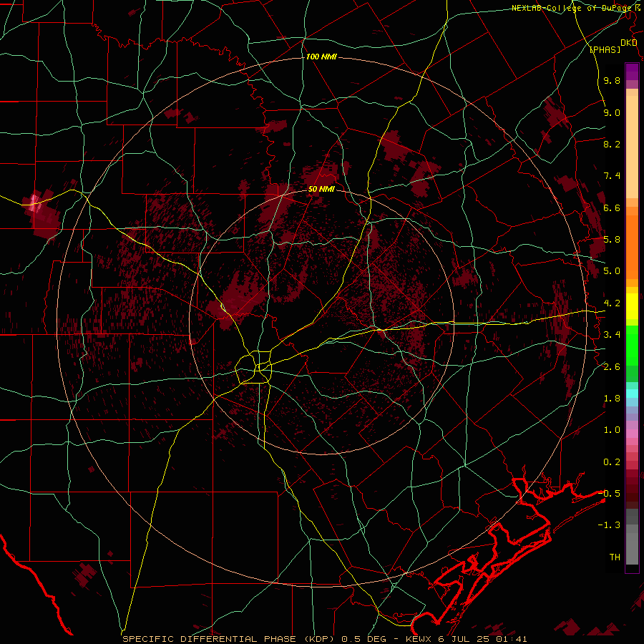Click the -1.3 legend value
The height and width of the screenshot is (644, 644).
609,525
